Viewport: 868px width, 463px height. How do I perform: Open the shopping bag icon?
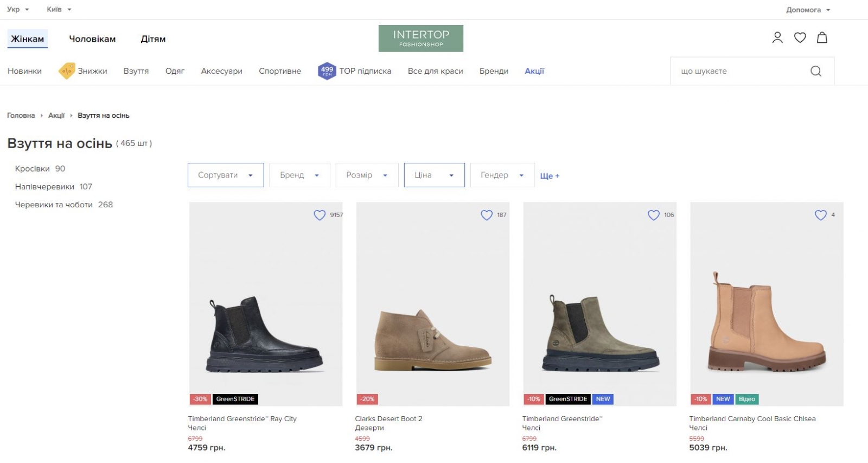(x=822, y=37)
